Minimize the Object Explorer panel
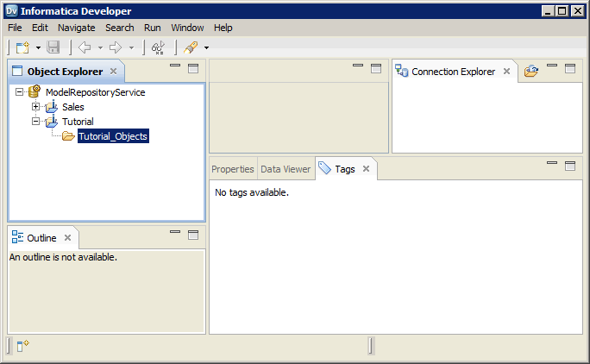Viewport: 590px width, 364px height. (175, 65)
